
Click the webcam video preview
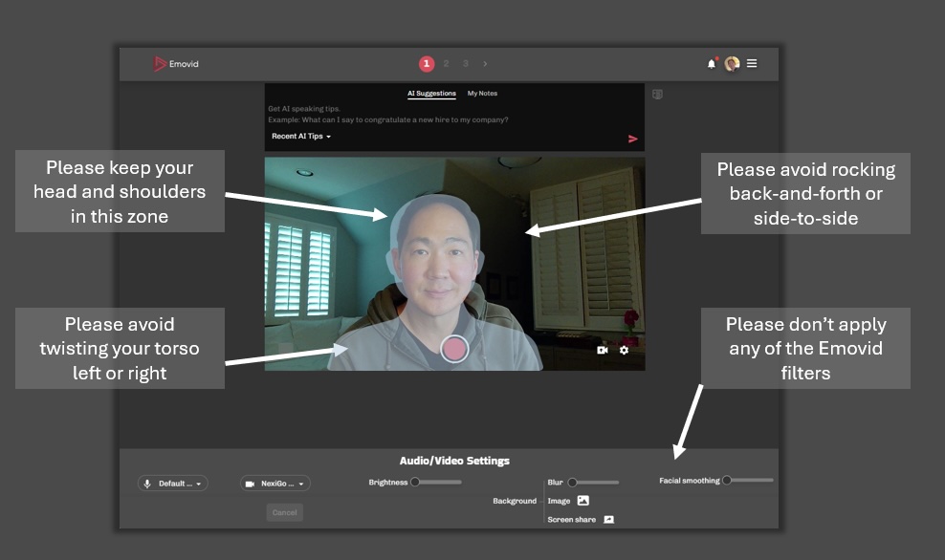click(454, 264)
